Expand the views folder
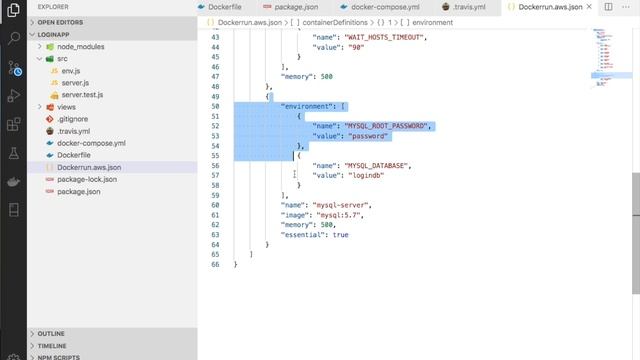 point(66,107)
